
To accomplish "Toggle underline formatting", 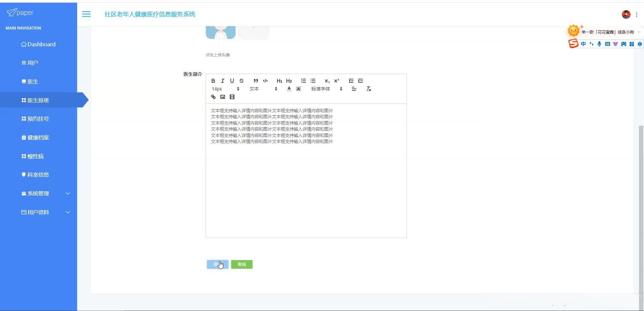I will tap(232, 81).
